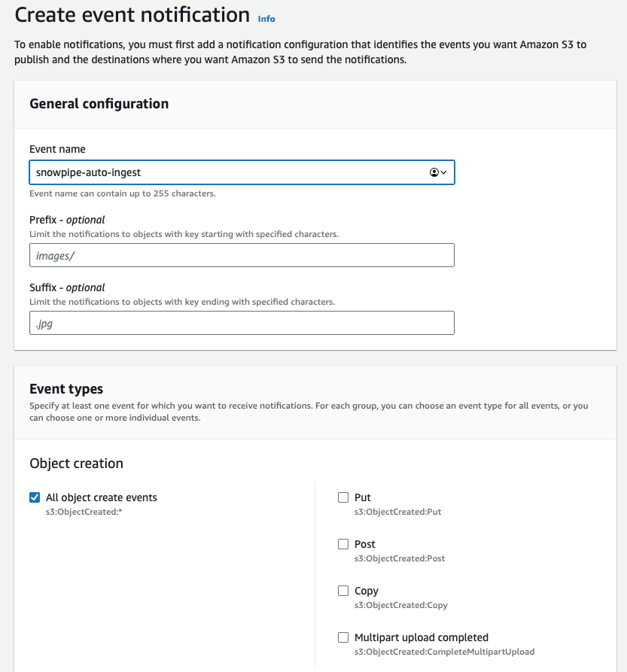
Task: Tick the Post event checkbox
Action: pos(343,544)
